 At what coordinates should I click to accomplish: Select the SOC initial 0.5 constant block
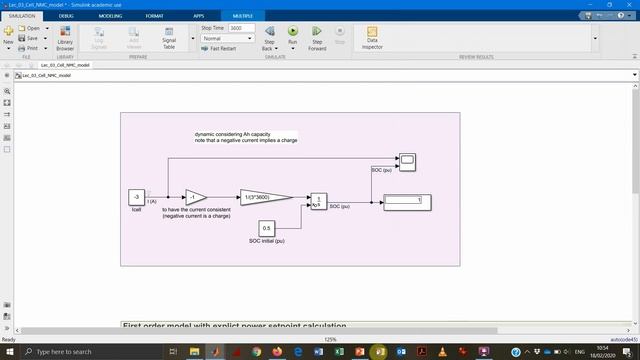[267, 228]
